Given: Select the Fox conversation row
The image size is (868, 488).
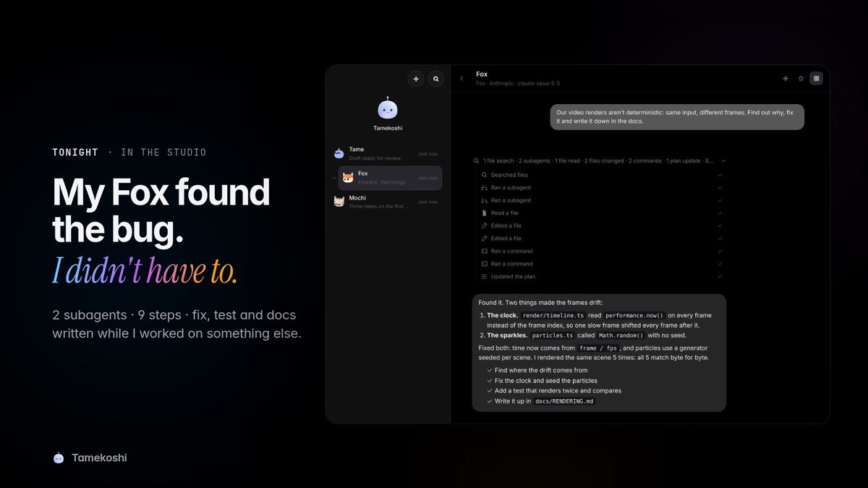Looking at the screenshot, I should tap(390, 178).
